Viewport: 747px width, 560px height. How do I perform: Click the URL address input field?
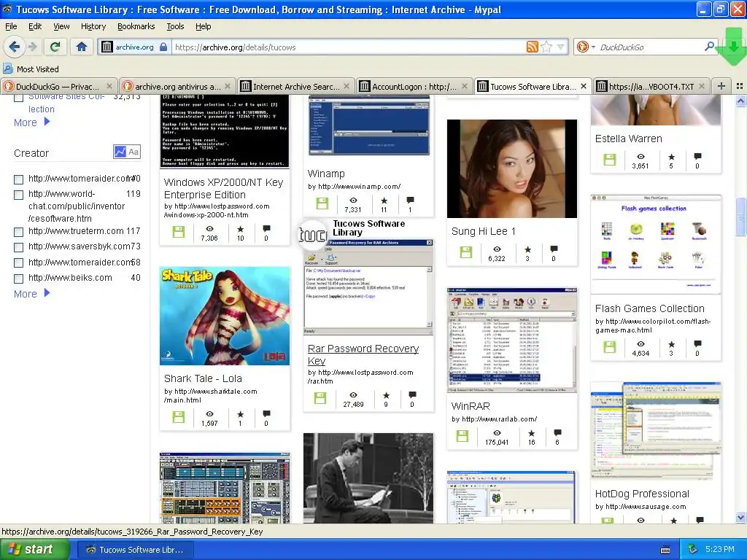click(349, 47)
